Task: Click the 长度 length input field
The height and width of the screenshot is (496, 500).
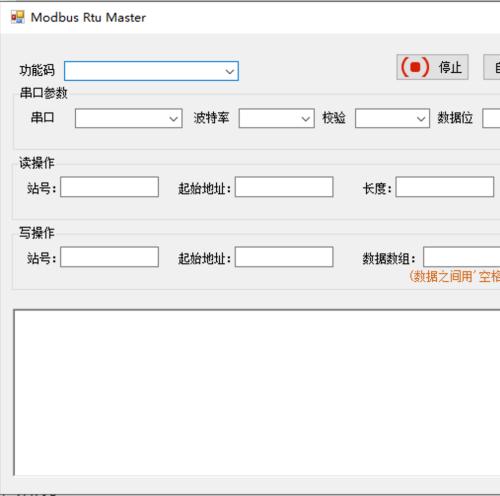Action: point(445,187)
